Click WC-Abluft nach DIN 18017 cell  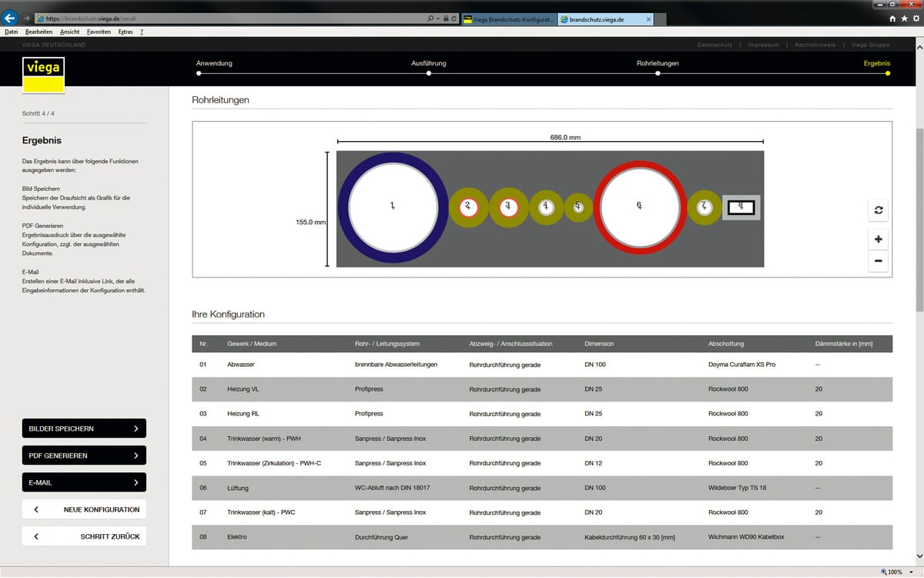pos(393,488)
